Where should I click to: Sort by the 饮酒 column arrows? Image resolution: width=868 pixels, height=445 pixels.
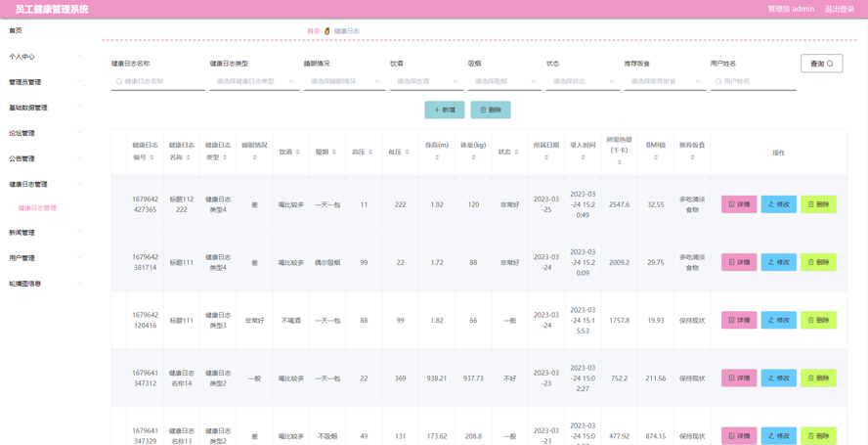tap(298, 152)
